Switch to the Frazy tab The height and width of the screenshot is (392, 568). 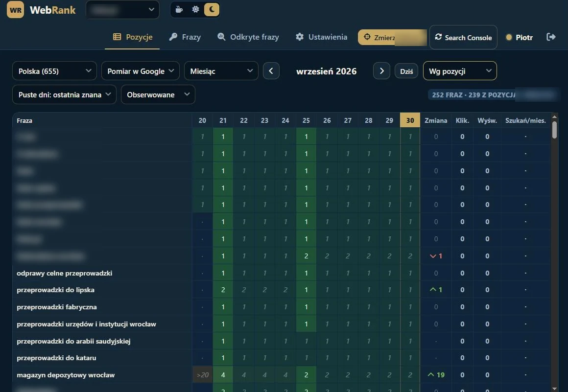185,37
